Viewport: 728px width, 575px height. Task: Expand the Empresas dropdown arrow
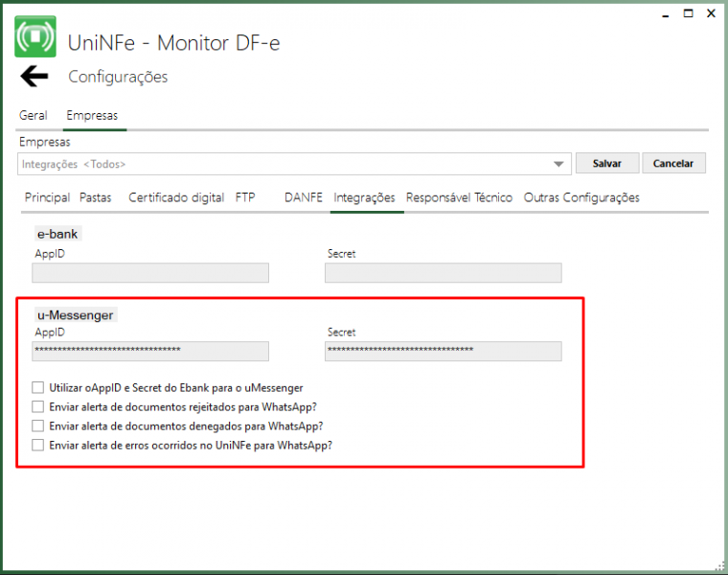(x=559, y=164)
